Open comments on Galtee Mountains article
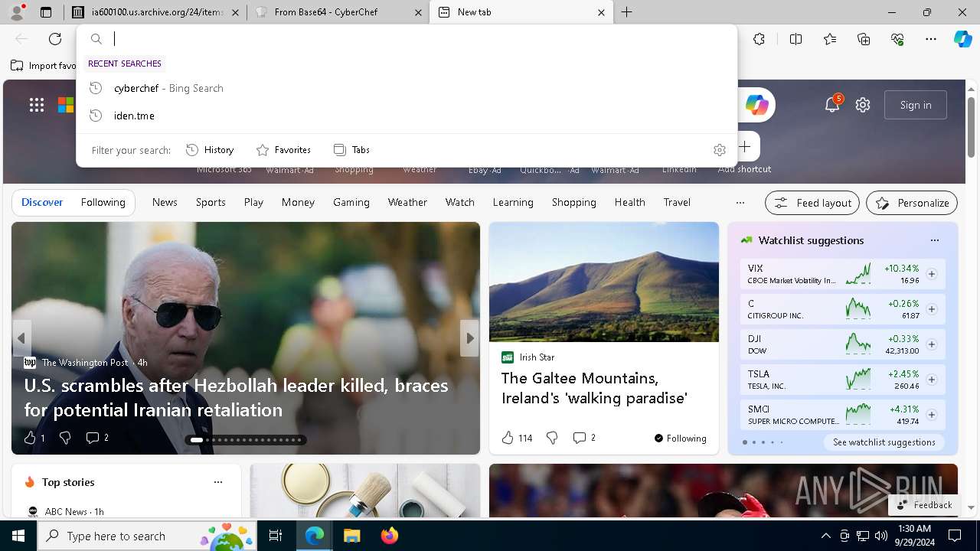 (x=584, y=438)
